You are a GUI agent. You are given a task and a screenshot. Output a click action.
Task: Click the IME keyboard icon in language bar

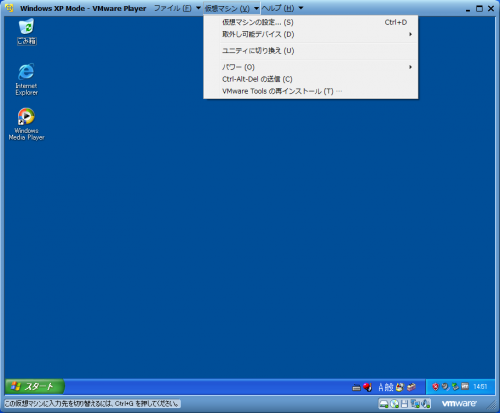point(356,387)
